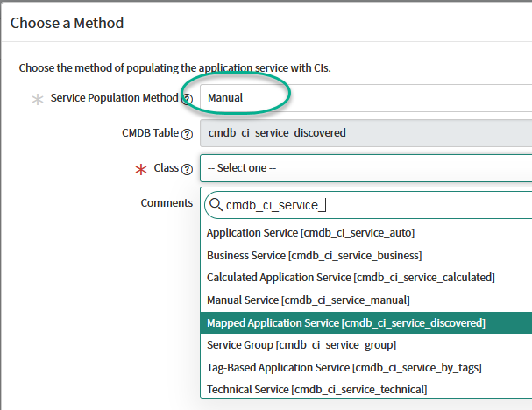Choose the highlighted Mapped Application Service option

pyautogui.click(x=345, y=323)
